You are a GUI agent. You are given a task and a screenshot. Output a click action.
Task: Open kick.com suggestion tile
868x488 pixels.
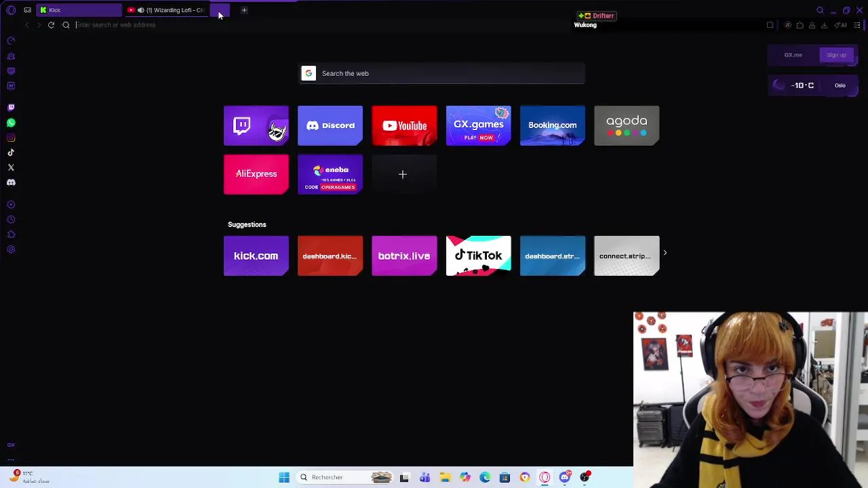pyautogui.click(x=256, y=256)
